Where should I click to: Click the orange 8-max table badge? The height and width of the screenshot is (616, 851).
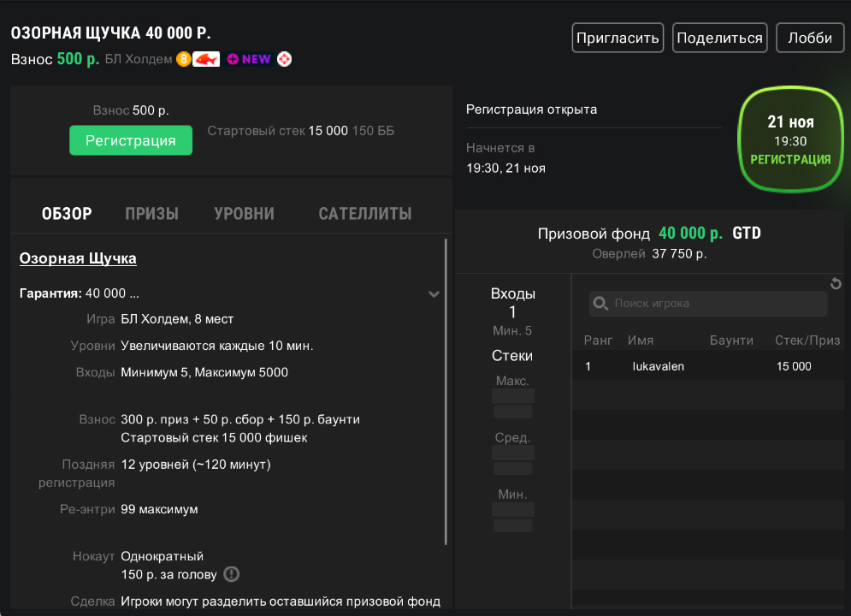183,59
